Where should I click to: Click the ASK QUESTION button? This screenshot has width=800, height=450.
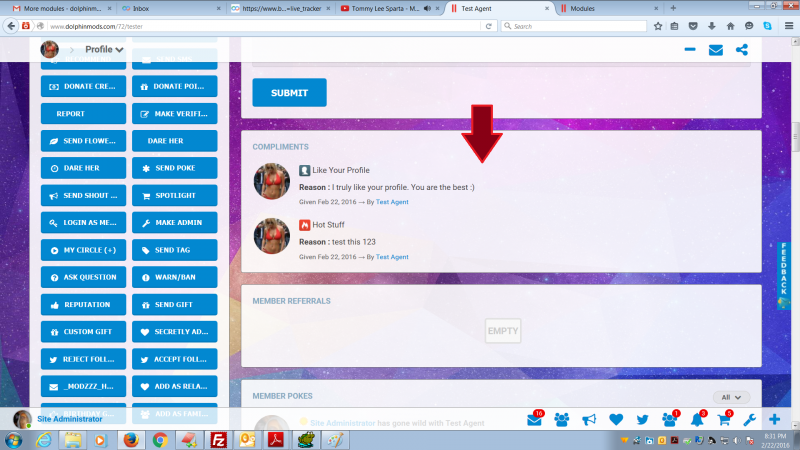click(83, 277)
